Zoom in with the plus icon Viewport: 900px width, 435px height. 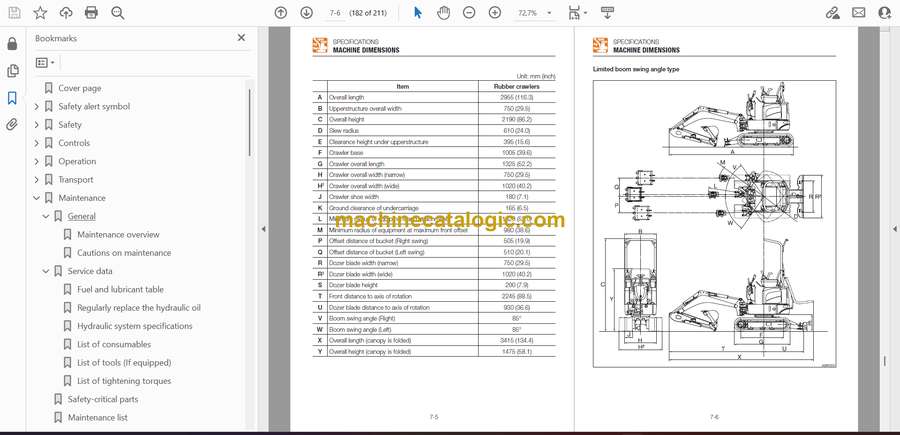495,13
